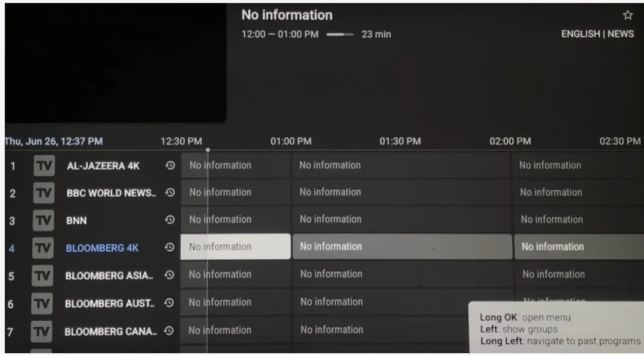The width and height of the screenshot is (644, 355).
Task: Select BNN 01:00 PM program cell
Action: tap(401, 219)
